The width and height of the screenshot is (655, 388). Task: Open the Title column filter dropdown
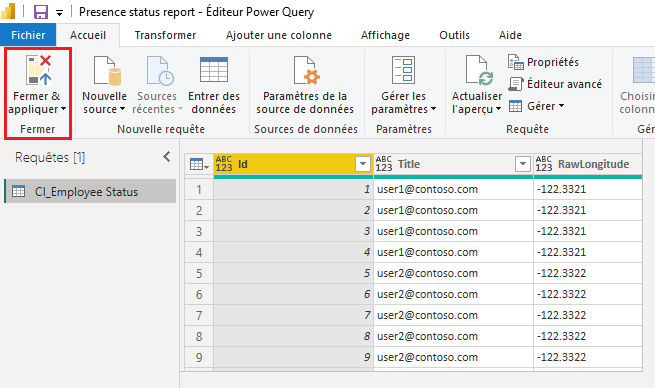(523, 164)
